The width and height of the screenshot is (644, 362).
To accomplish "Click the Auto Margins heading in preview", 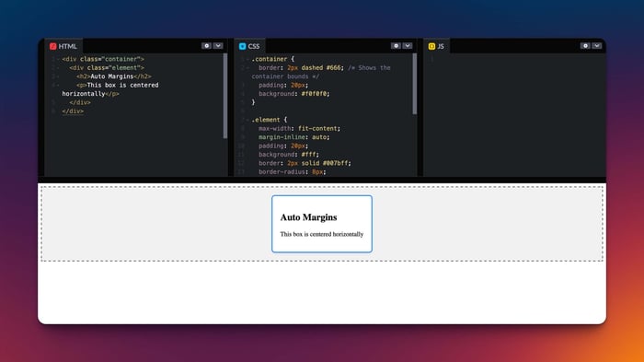I will [308, 217].
